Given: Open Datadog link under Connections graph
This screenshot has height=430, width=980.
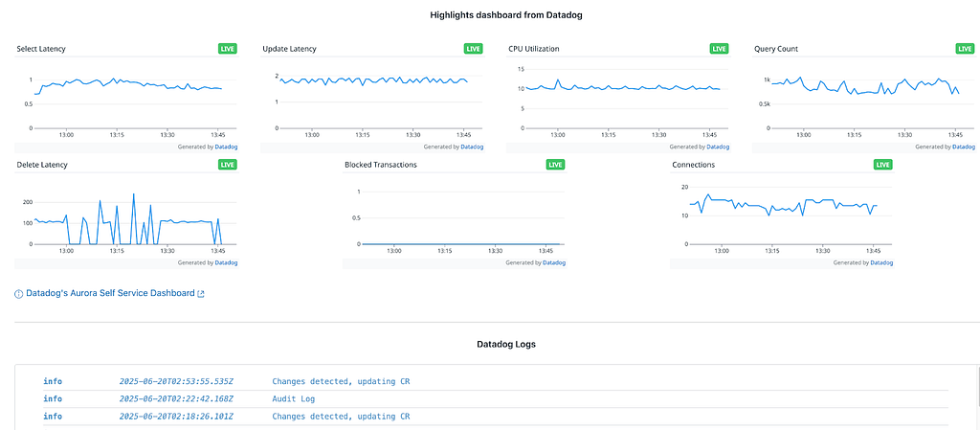Looking at the screenshot, I should [x=881, y=263].
